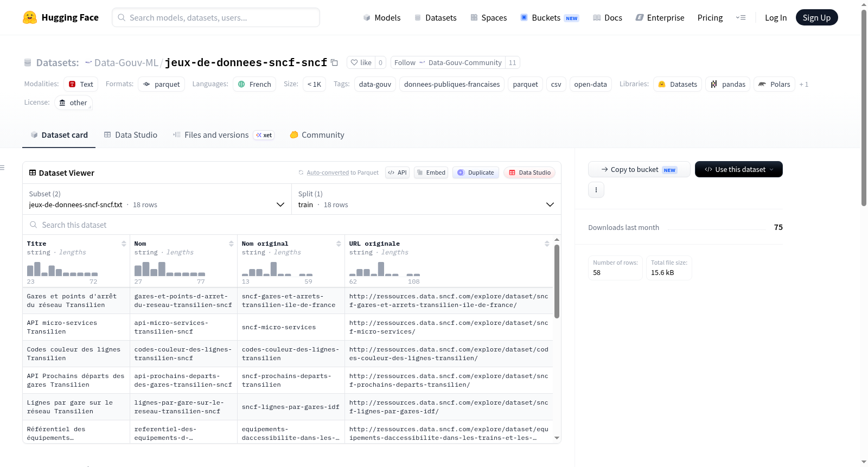Like the dataset with heart button
This screenshot has width=868, height=467.
[x=361, y=62]
